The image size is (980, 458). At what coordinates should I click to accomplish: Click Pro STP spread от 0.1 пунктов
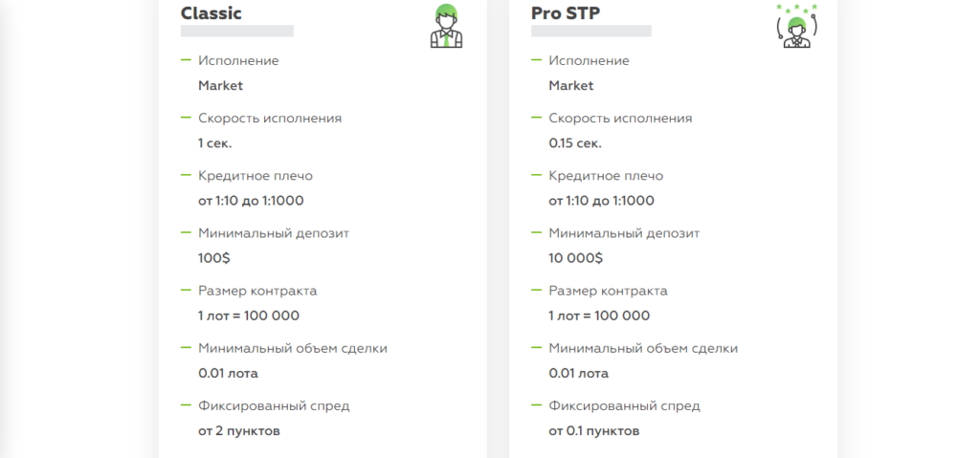[x=594, y=431]
